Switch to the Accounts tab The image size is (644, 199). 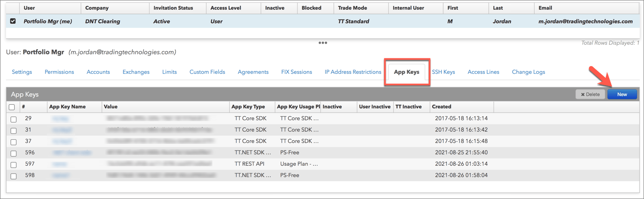click(x=98, y=72)
